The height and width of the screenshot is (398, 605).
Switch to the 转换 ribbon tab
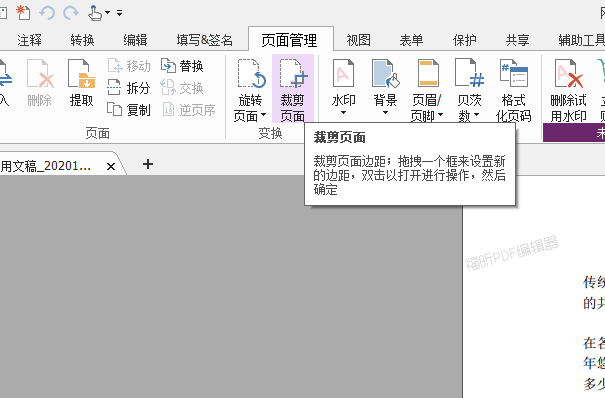click(82, 40)
